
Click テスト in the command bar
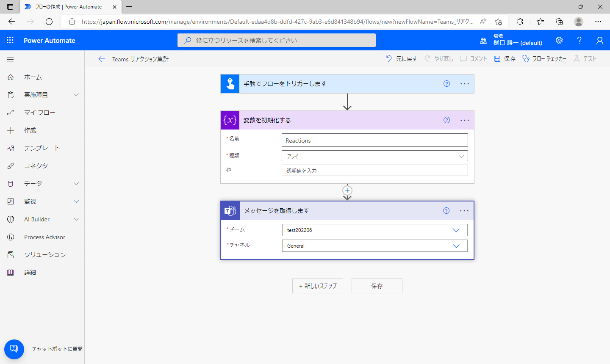585,59
